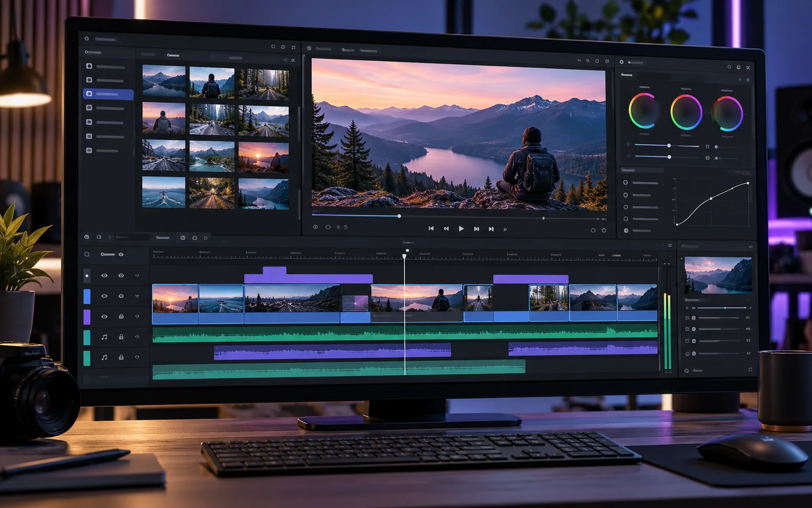The image size is (812, 508).
Task: Toggle the first eye on the top timeline track
Action: (104, 276)
